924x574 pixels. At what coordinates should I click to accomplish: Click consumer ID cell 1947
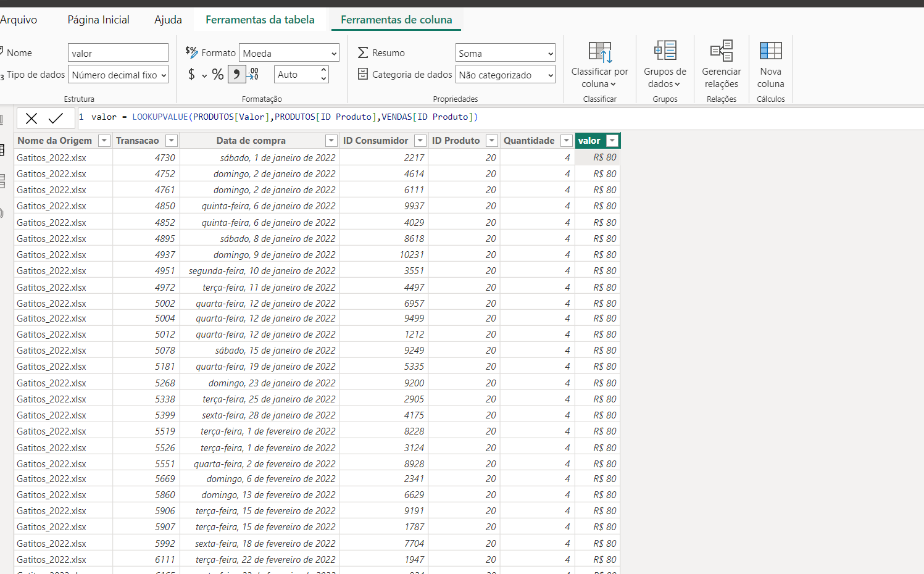tap(384, 559)
